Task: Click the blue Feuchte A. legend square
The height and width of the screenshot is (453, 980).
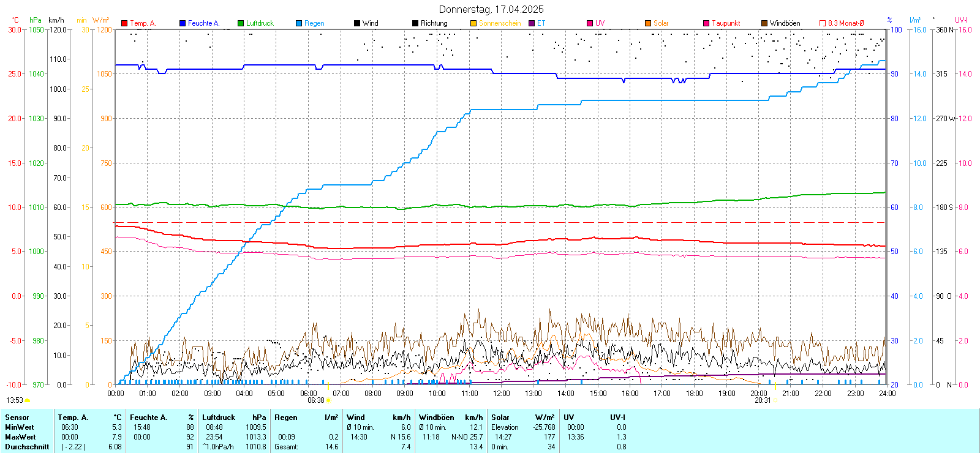Action: (183, 23)
